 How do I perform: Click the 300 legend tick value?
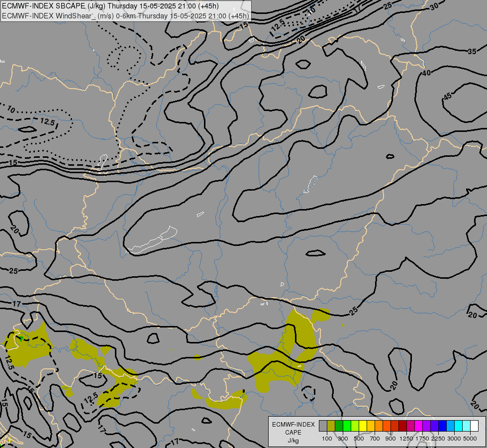click(x=343, y=439)
